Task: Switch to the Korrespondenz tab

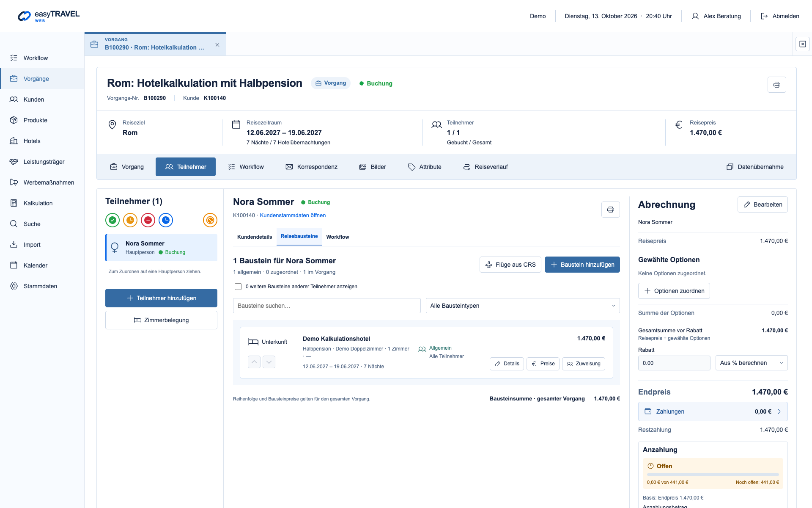Action: pos(312,167)
